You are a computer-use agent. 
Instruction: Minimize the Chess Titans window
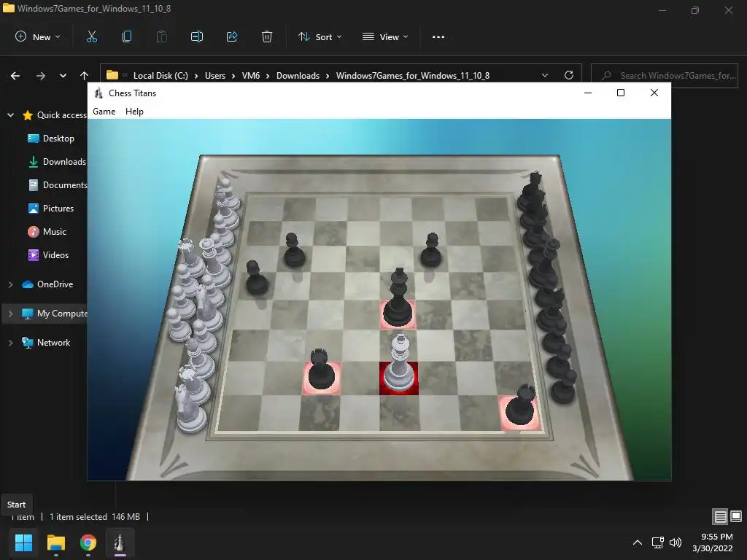pyautogui.click(x=588, y=93)
